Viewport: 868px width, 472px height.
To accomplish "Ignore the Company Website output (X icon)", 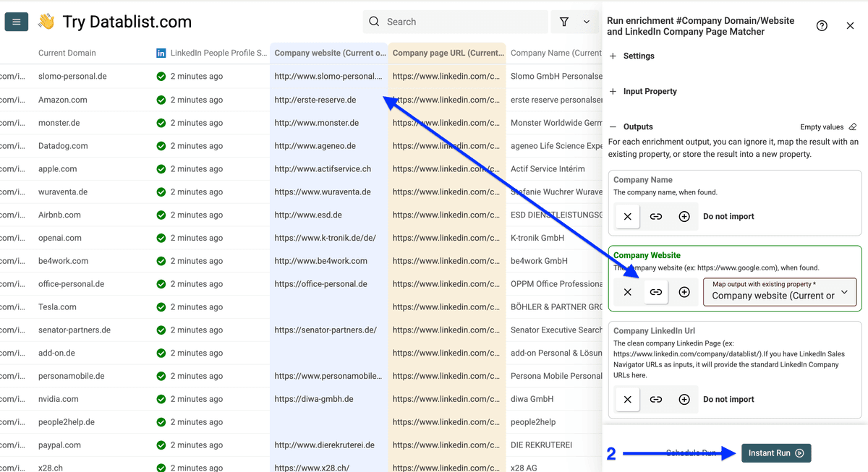I will pyautogui.click(x=627, y=292).
